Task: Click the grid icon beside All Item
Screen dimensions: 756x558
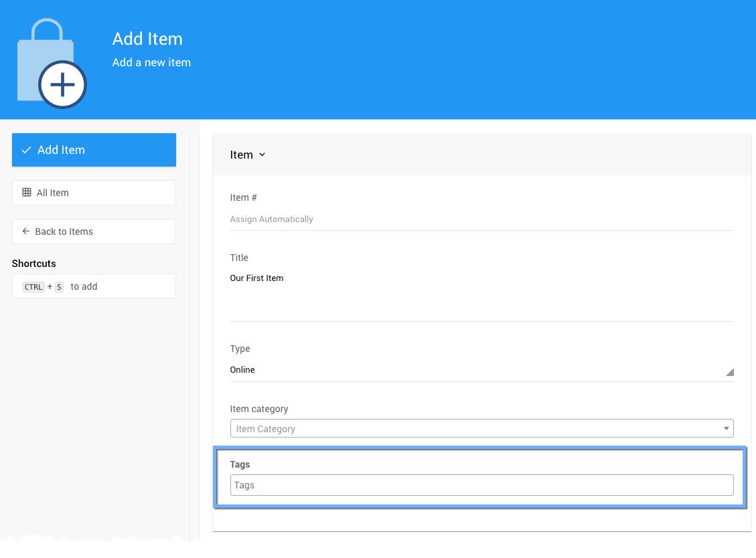Action: tap(27, 193)
